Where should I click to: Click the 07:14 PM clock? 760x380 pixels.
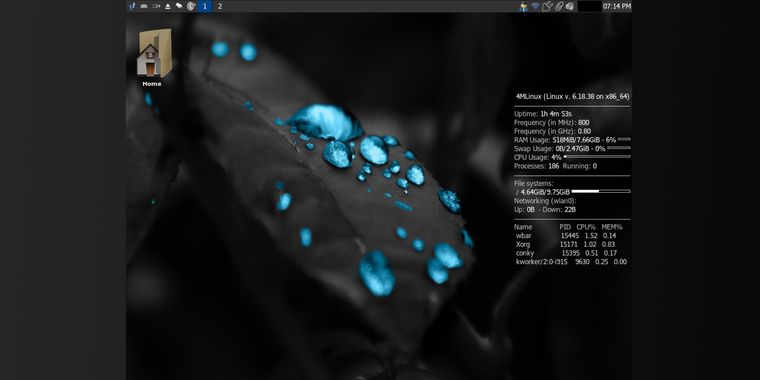coord(617,6)
